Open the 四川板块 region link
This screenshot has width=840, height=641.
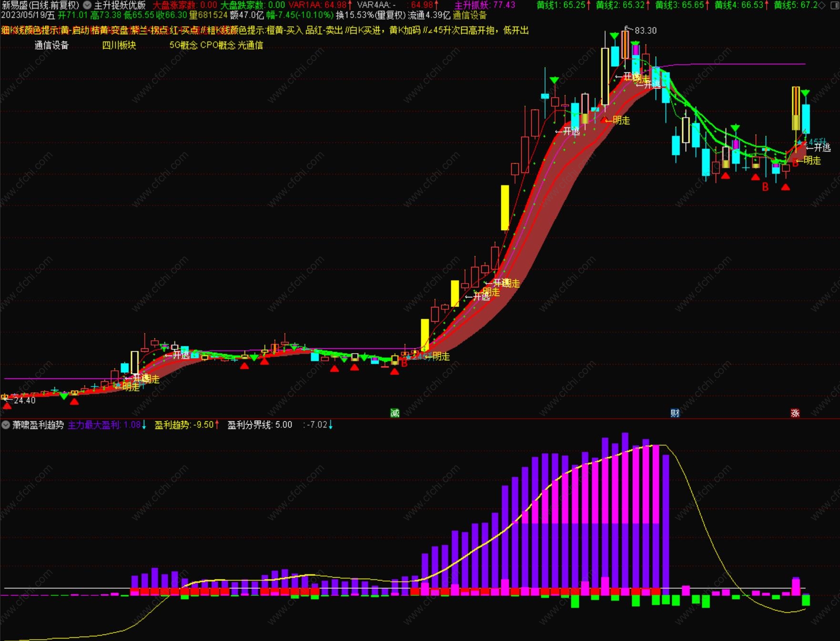point(119,45)
